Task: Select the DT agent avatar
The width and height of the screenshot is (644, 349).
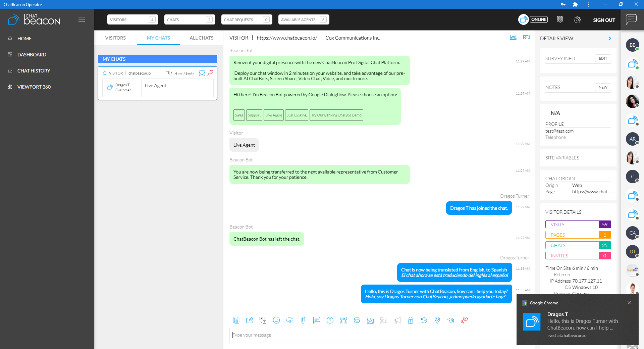Action: (x=632, y=252)
